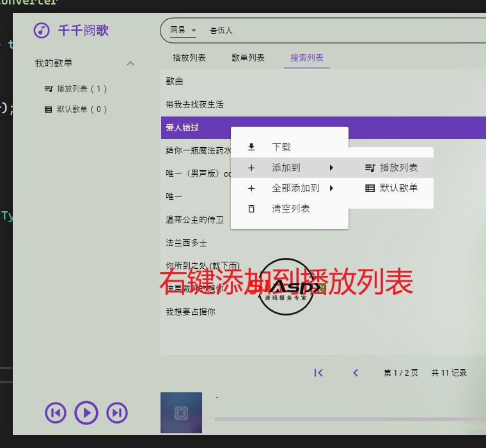
Task: Skip to the next track
Action: pos(117,413)
